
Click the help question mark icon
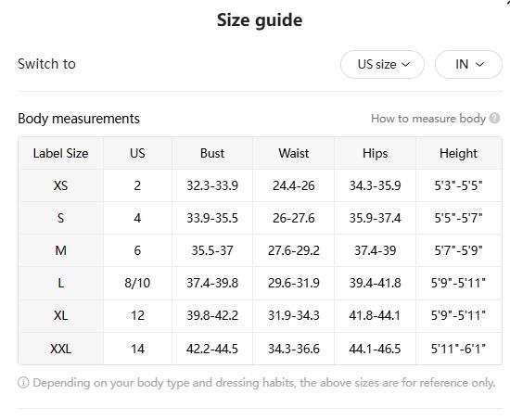click(x=494, y=118)
